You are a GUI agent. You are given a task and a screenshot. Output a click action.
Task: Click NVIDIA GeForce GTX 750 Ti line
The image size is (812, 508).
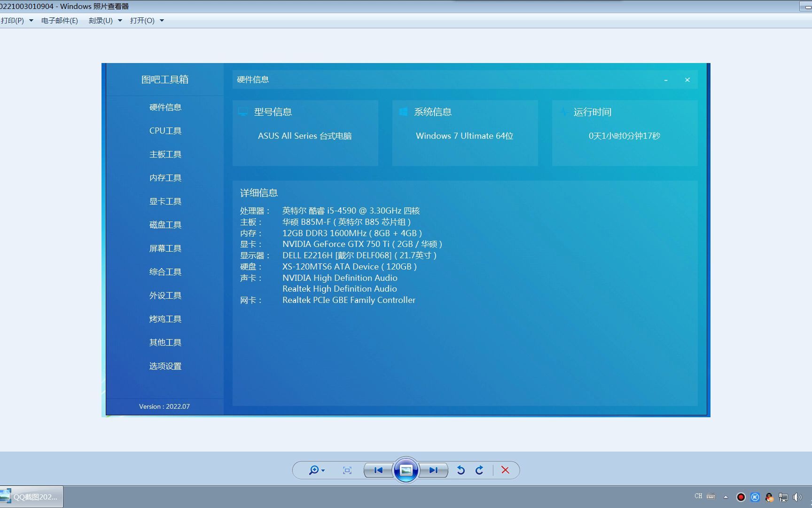coord(362,244)
